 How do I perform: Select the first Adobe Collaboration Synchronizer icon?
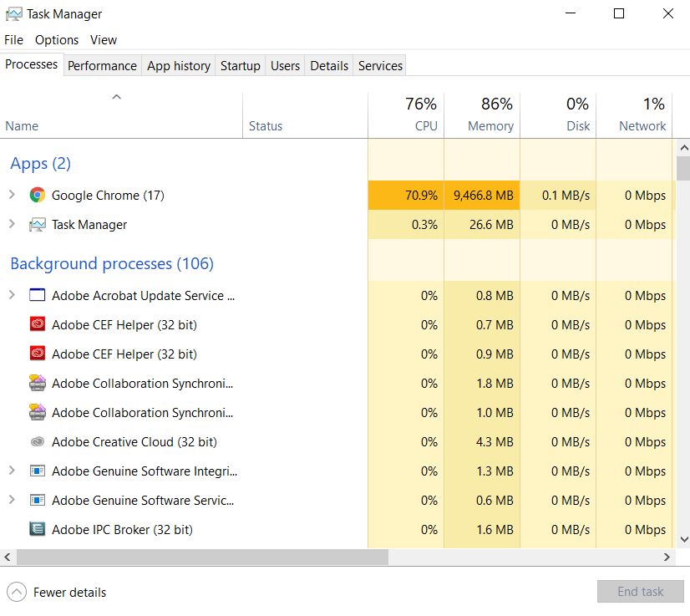click(x=37, y=384)
